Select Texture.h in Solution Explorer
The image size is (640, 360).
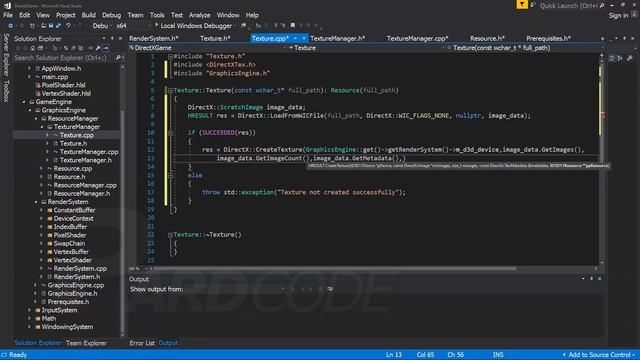73,144
